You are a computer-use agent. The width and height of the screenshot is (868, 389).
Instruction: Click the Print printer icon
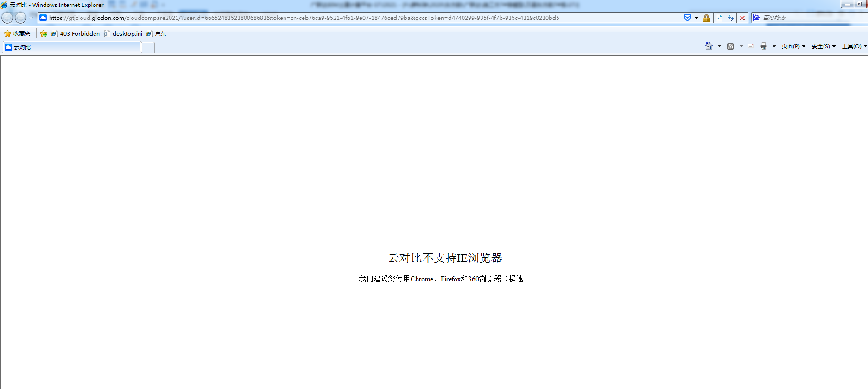pyautogui.click(x=764, y=46)
